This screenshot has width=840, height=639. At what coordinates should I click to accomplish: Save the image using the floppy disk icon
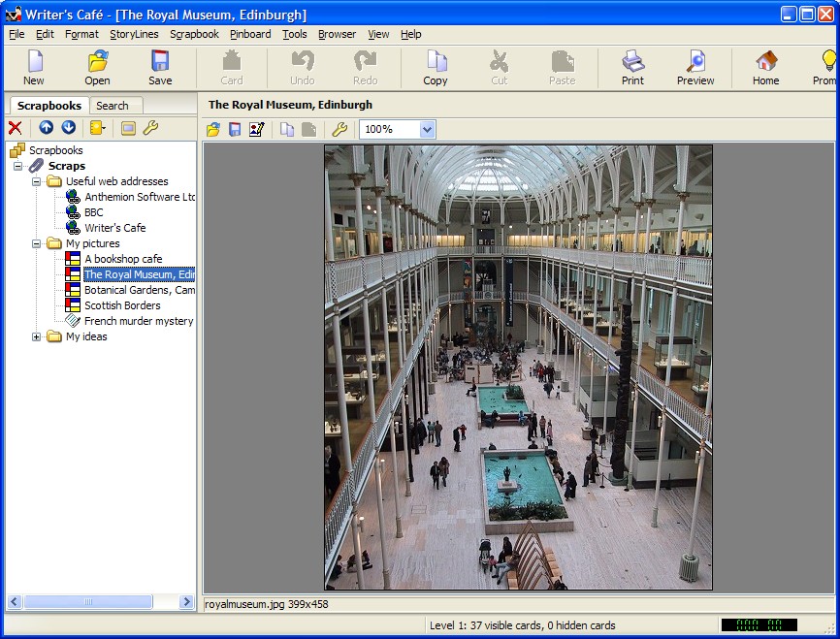[x=234, y=129]
